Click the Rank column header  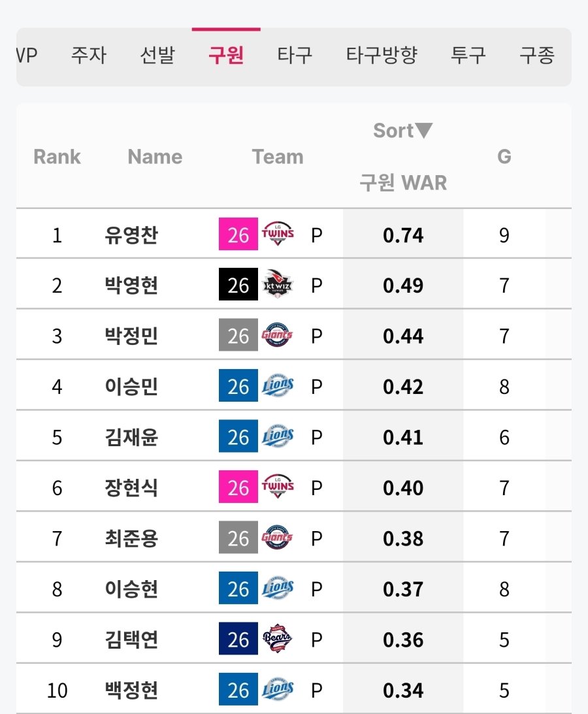[57, 157]
